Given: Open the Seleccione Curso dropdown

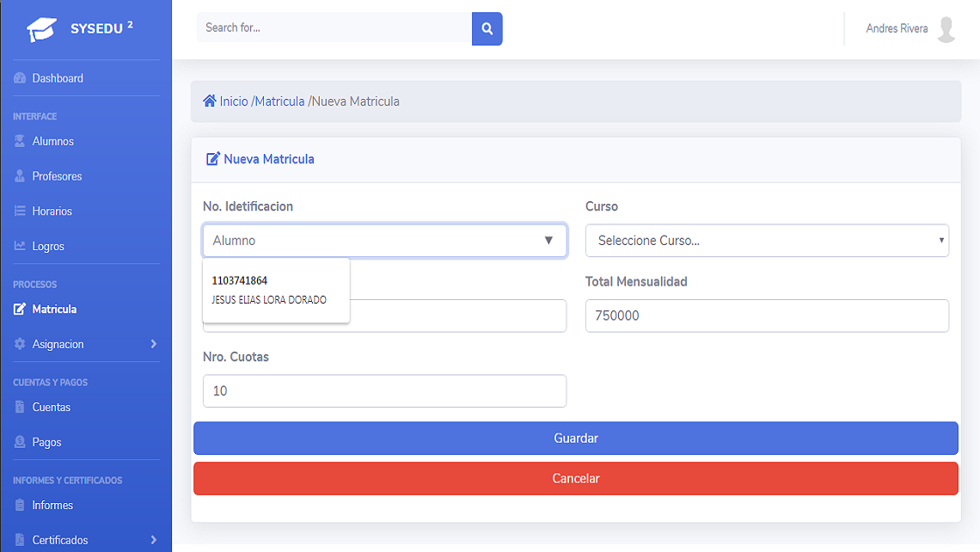Looking at the screenshot, I should (x=767, y=241).
